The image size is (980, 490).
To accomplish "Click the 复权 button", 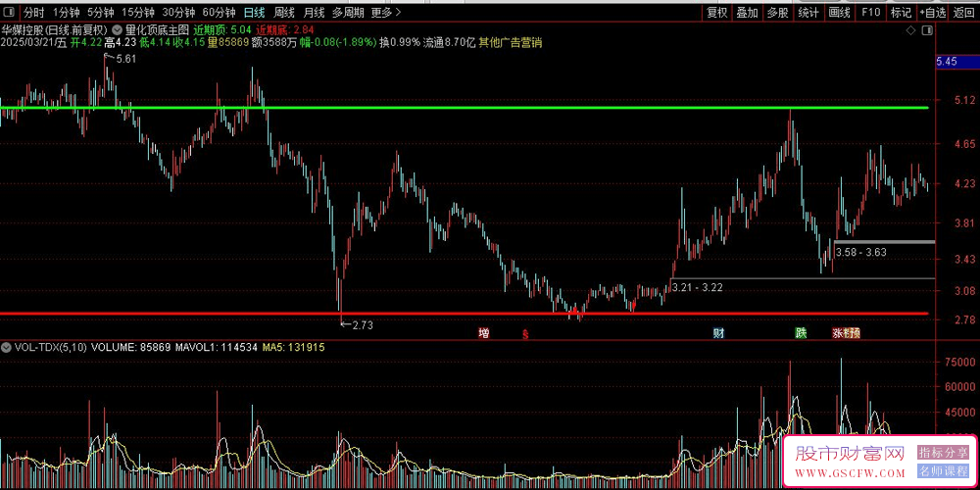I will click(x=717, y=12).
